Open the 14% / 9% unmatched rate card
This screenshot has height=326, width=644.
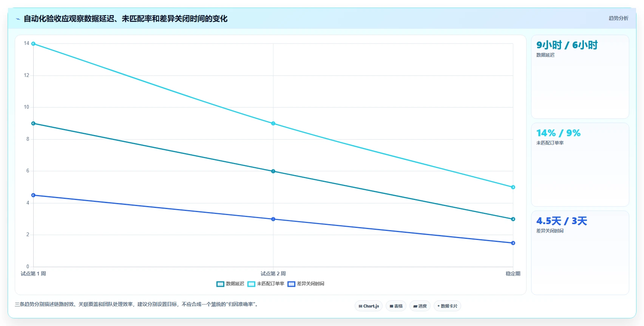point(580,165)
